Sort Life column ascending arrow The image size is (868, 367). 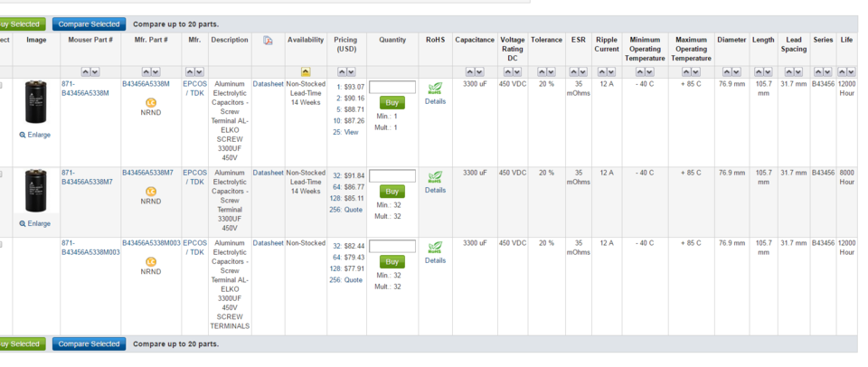(842, 72)
